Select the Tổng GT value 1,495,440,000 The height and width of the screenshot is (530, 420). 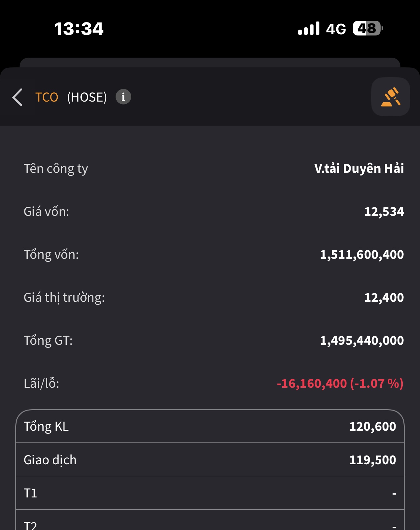(362, 341)
